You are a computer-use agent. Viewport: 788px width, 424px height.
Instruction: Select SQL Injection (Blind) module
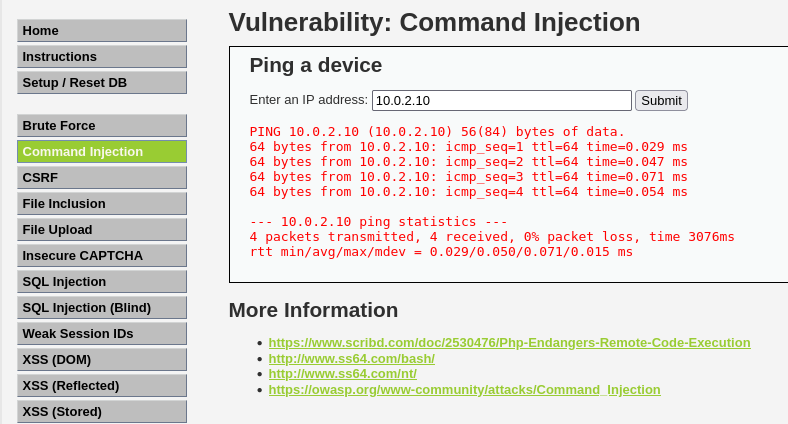point(101,308)
